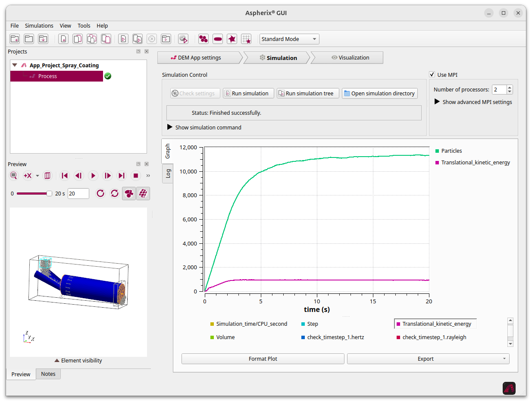Image resolution: width=532 pixels, height=403 pixels.
Task: Open the +X view direction dropdown arrow
Action: pyautogui.click(x=38, y=176)
